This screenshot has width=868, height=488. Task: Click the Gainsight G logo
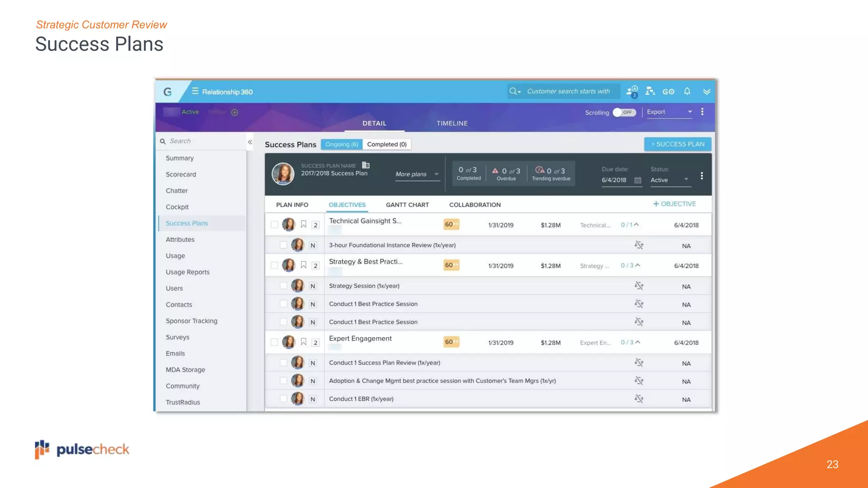[x=168, y=91]
